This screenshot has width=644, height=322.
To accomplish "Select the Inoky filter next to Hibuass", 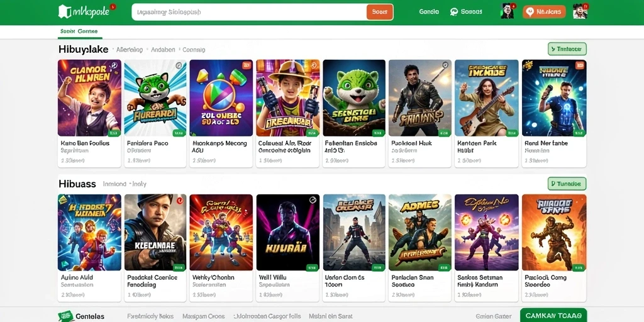I will (x=139, y=184).
